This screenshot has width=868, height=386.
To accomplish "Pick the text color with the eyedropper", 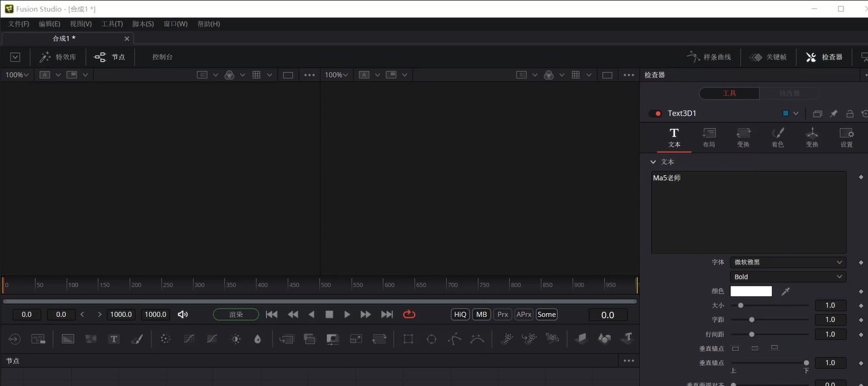I will [785, 292].
